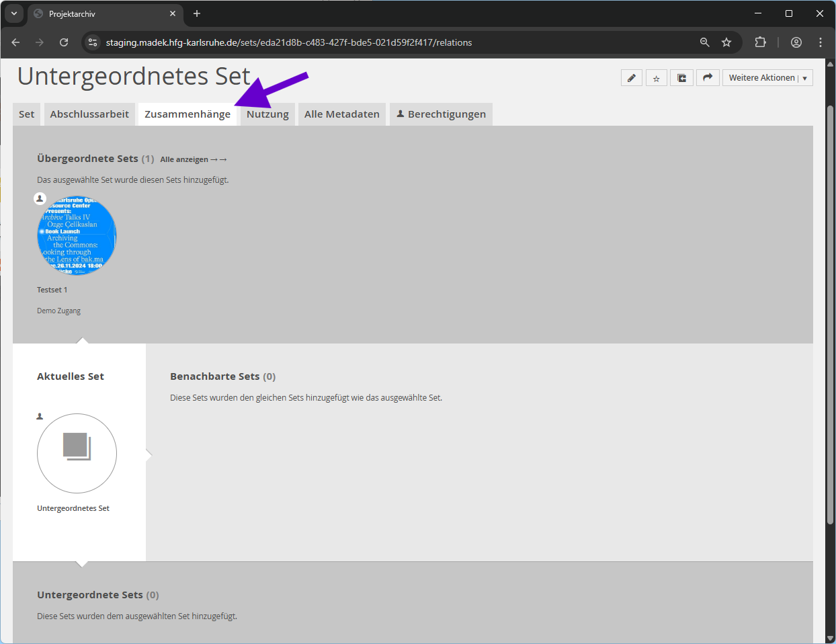Click the browser reload icon

point(64,42)
